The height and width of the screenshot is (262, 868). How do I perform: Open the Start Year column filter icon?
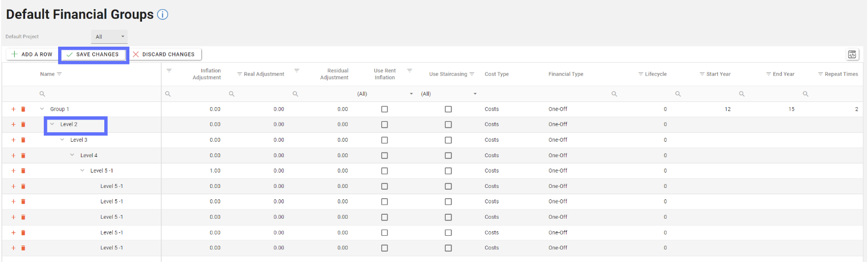coord(702,74)
